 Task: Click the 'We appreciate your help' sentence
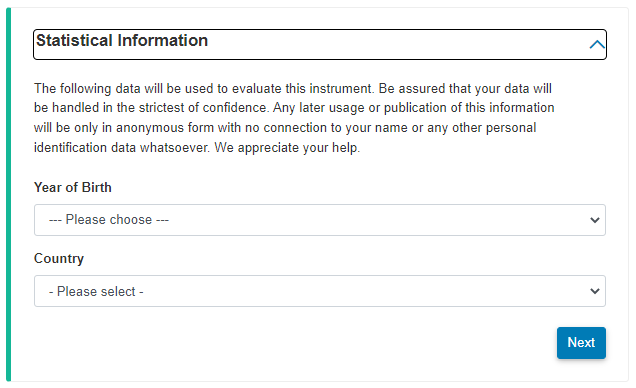(287, 148)
